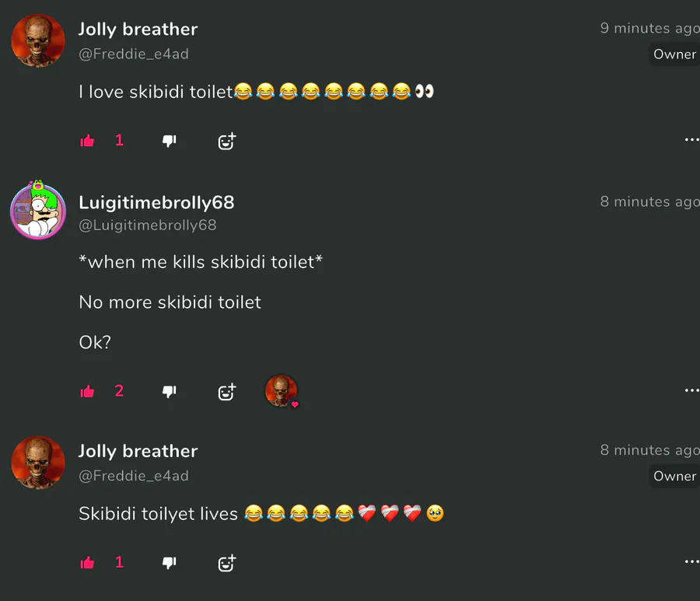
Task: Open Luigitimebrolly68's profile avatar
Action: [38, 211]
